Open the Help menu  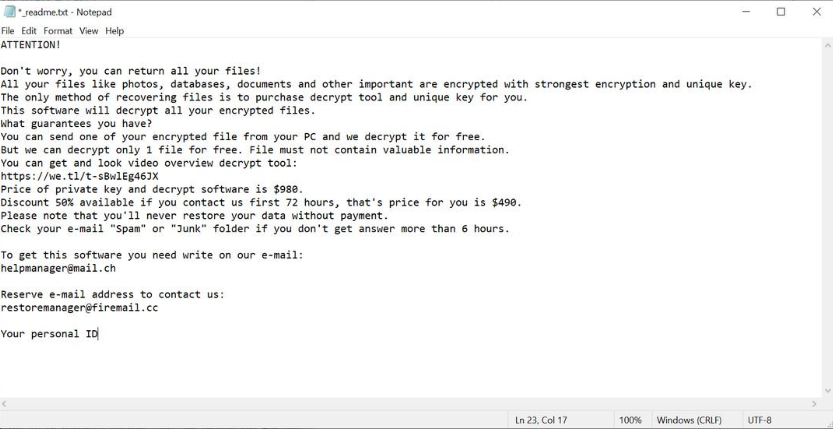114,31
